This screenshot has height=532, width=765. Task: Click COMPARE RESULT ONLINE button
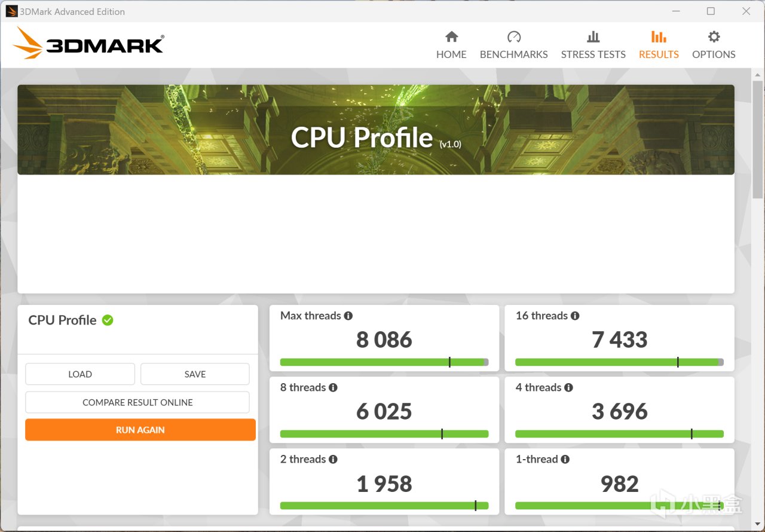tap(137, 402)
